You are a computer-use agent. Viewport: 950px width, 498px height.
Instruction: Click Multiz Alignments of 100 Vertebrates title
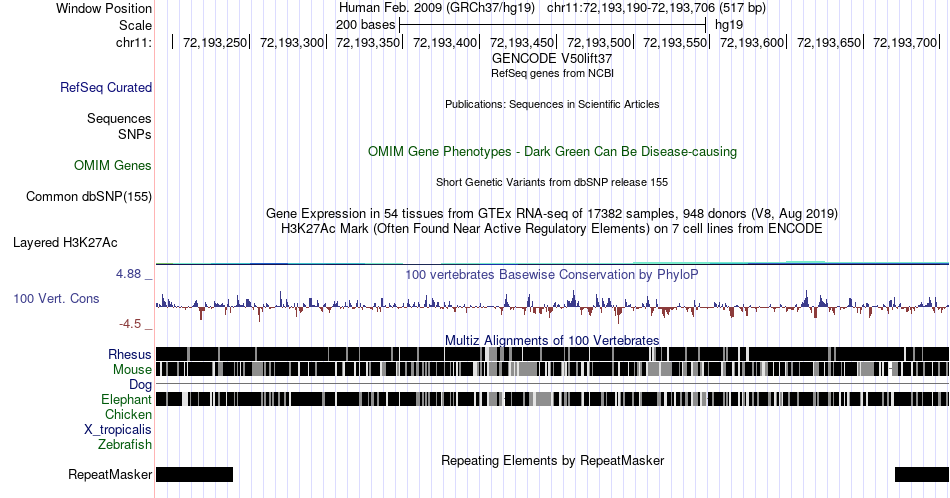coord(552,340)
